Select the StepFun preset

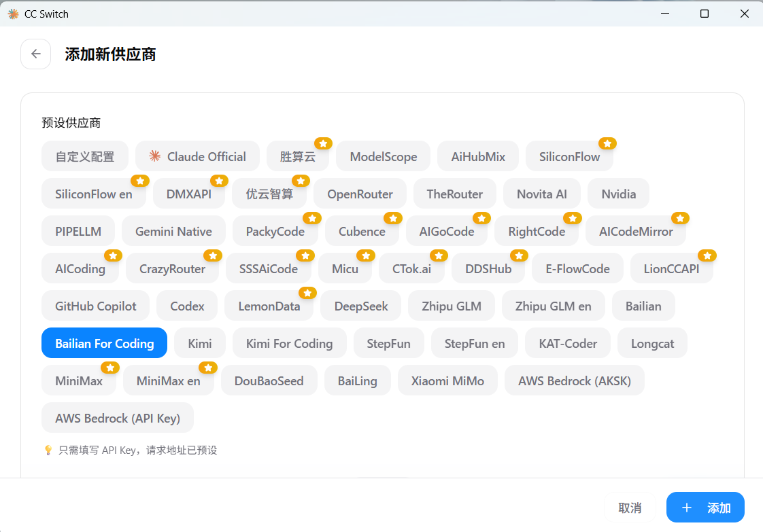coord(388,343)
